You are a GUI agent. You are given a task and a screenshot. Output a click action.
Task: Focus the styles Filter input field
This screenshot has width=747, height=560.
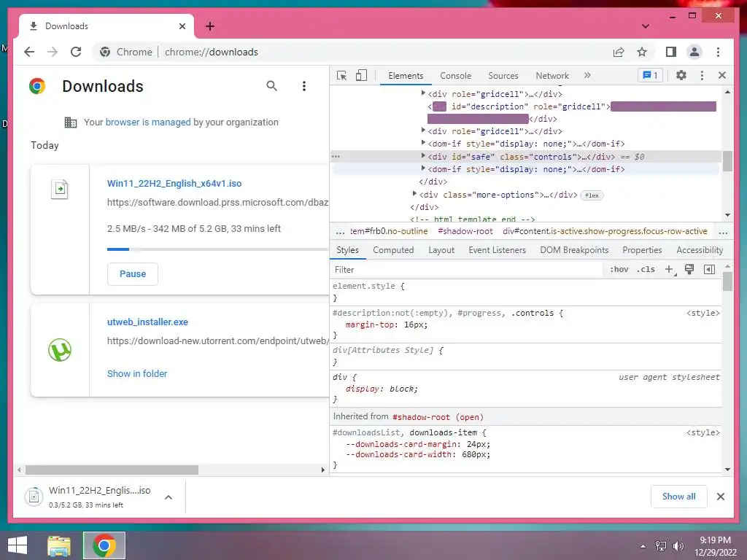[x=467, y=270]
